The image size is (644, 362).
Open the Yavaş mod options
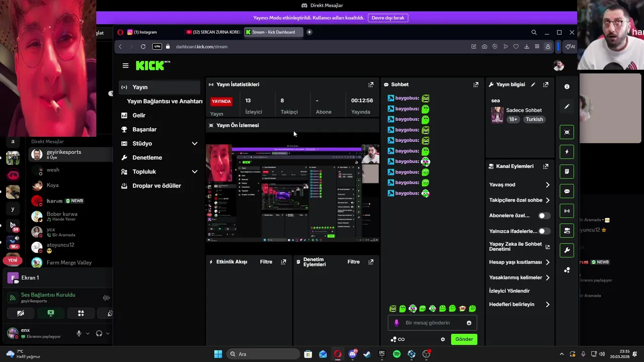519,185
